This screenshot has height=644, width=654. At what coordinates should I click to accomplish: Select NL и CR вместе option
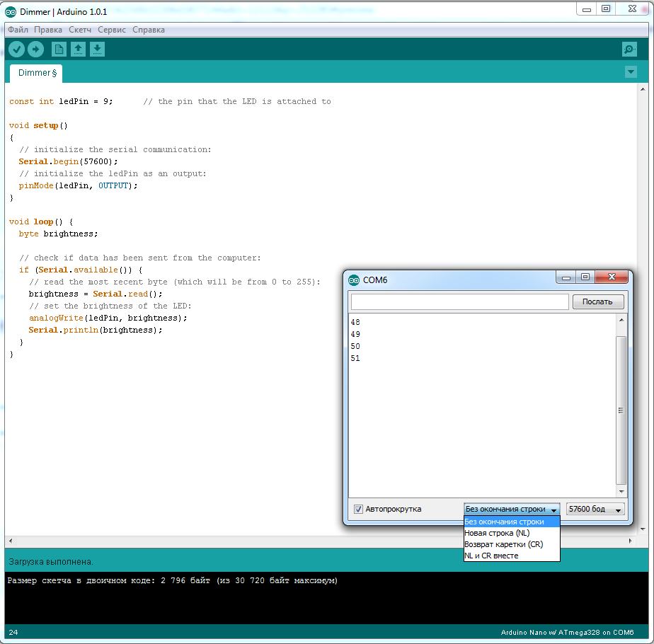pos(491,556)
